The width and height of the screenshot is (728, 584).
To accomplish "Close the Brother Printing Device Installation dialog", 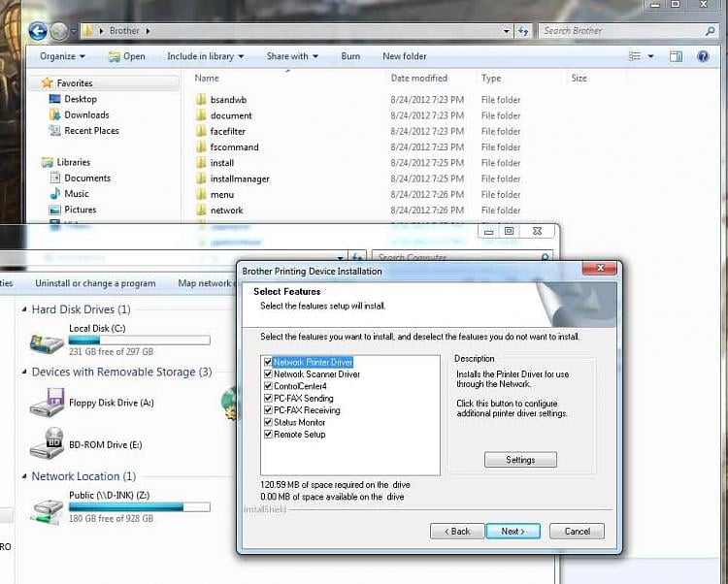I will (x=600, y=268).
